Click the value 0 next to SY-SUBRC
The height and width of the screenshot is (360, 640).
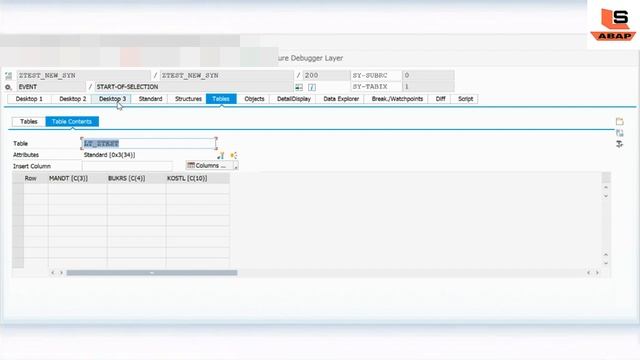click(x=428, y=76)
